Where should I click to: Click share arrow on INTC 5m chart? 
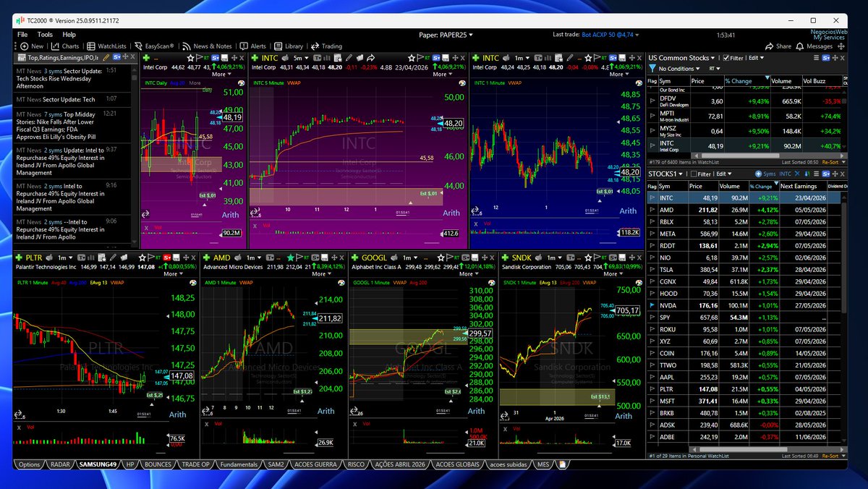[x=370, y=58]
